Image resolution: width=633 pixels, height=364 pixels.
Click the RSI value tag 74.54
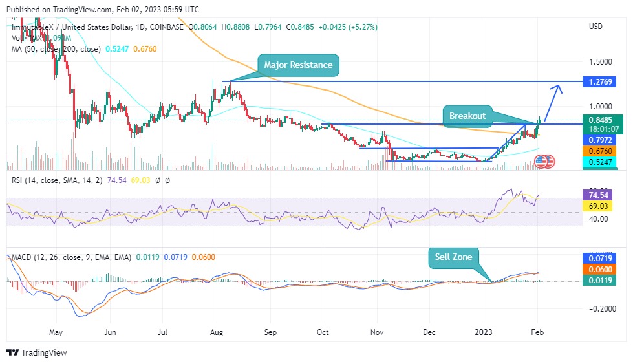click(x=599, y=195)
